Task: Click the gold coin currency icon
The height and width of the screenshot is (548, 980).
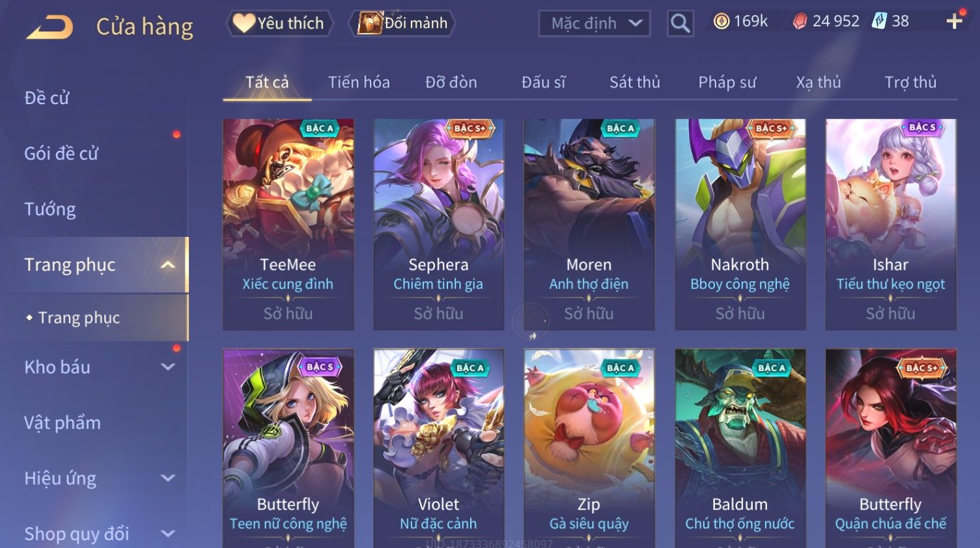Action: point(721,21)
